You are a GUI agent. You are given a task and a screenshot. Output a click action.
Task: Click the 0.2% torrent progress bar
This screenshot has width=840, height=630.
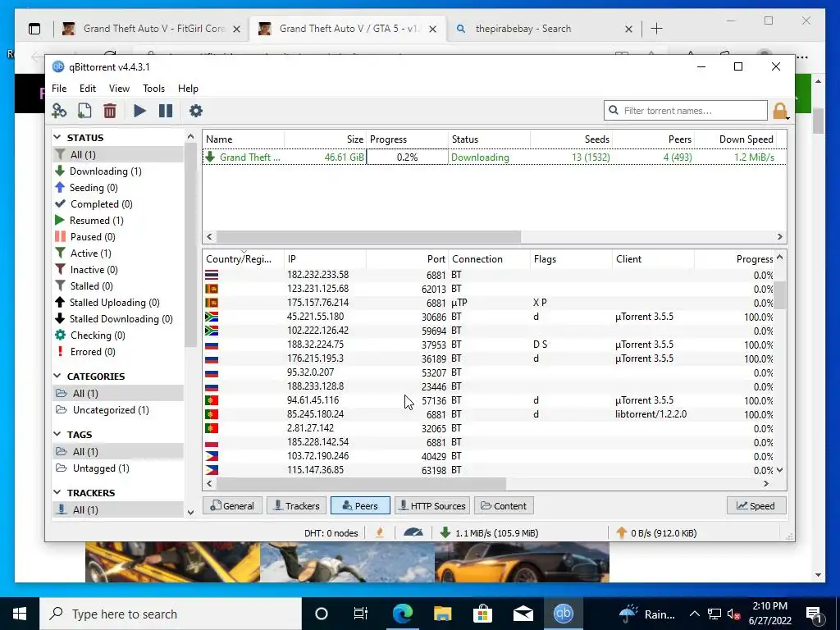407,157
